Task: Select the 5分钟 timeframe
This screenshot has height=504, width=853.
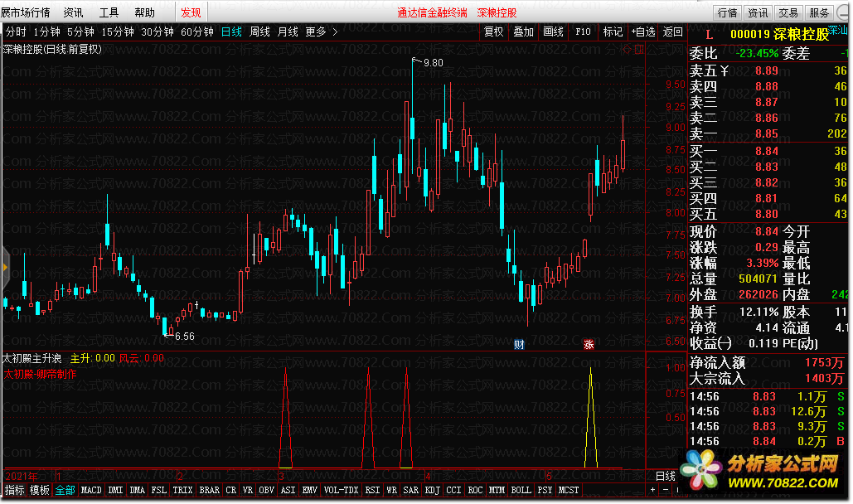Action: pyautogui.click(x=80, y=32)
